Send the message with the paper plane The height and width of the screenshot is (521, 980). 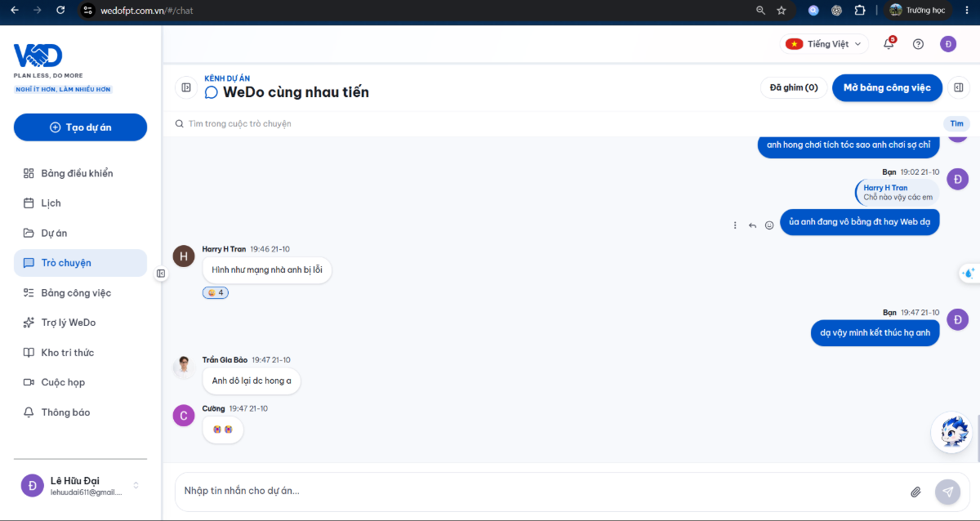[948, 492]
